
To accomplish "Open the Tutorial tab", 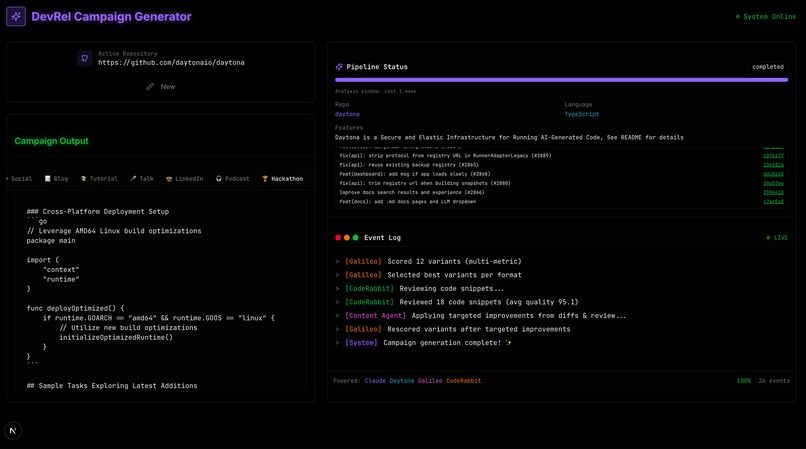I will click(99, 179).
